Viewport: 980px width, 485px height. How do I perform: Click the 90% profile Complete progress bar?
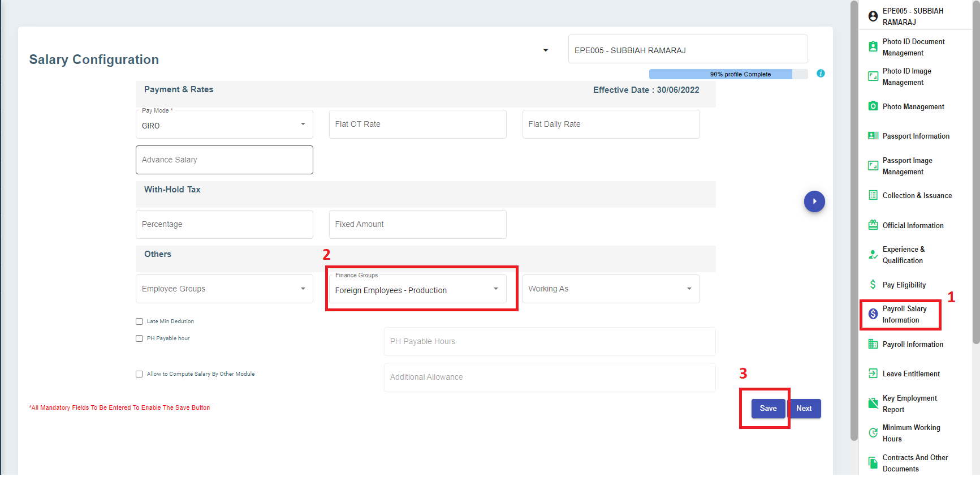point(728,74)
